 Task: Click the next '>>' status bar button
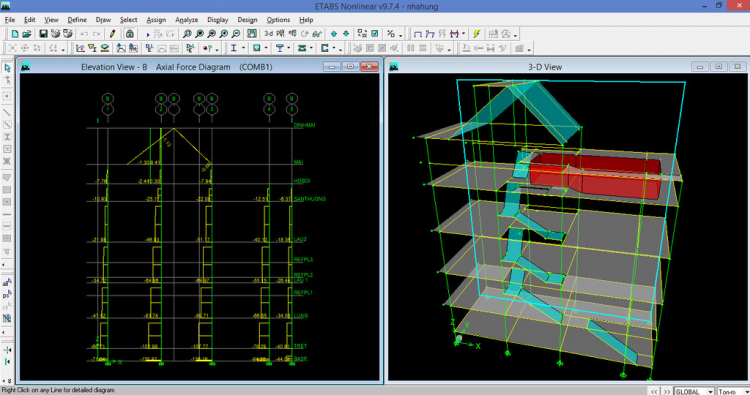(x=666, y=391)
